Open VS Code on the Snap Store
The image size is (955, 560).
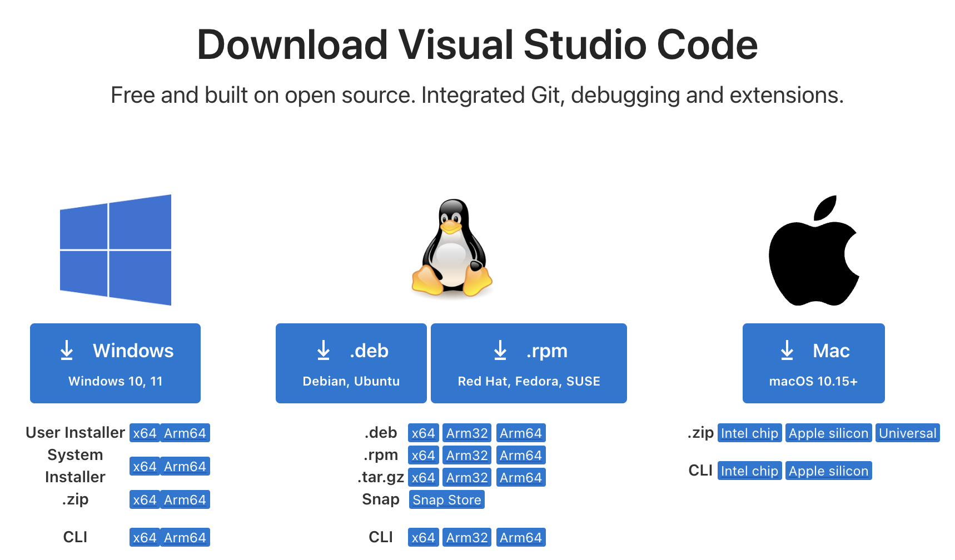[446, 499]
